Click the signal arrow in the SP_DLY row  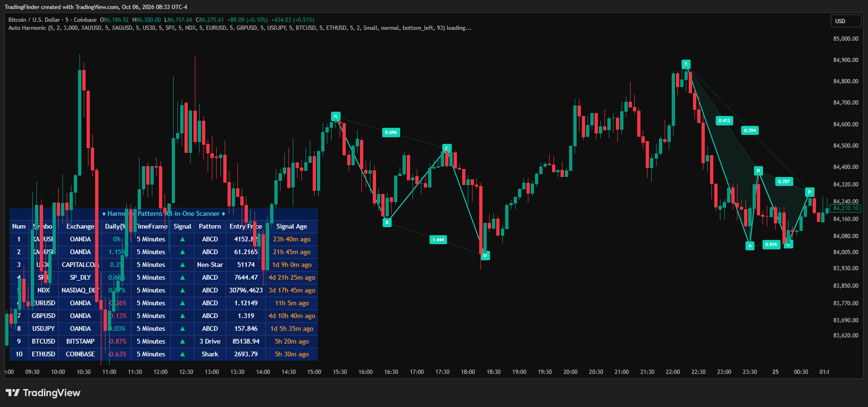click(x=182, y=278)
